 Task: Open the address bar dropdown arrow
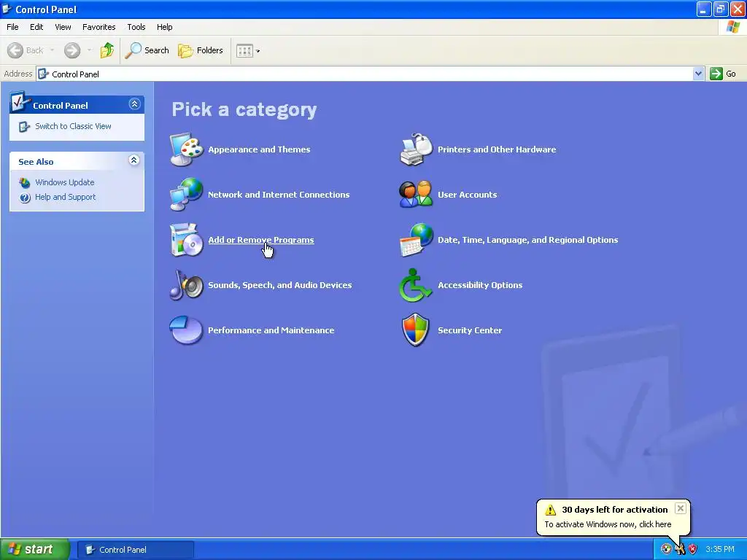point(698,74)
